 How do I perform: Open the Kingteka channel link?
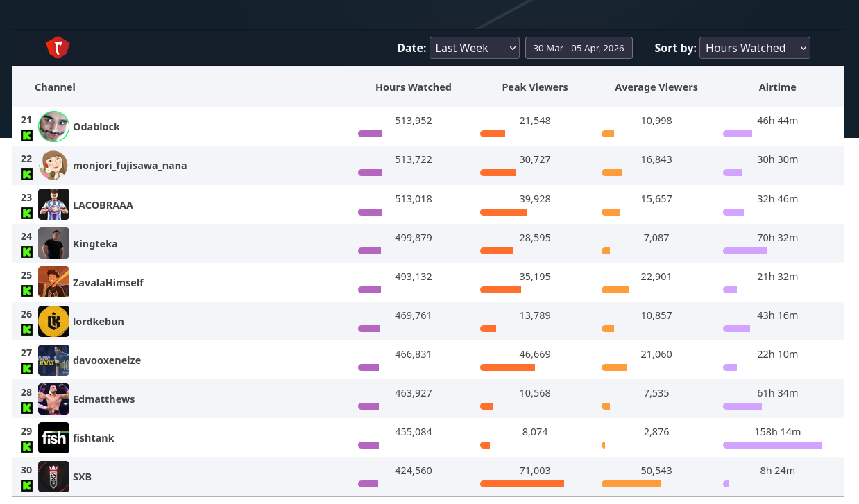click(x=95, y=243)
